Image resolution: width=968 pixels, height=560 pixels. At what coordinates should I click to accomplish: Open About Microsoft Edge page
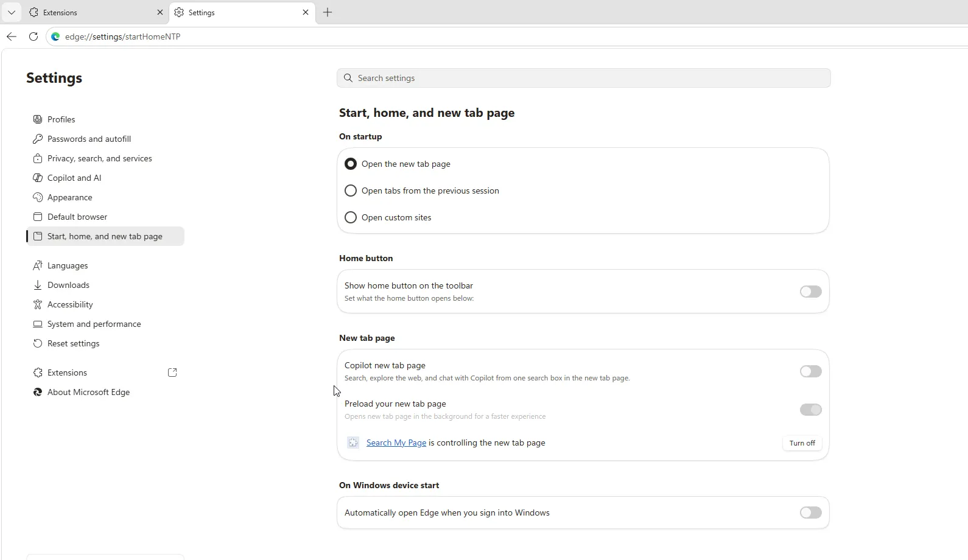coord(105,392)
